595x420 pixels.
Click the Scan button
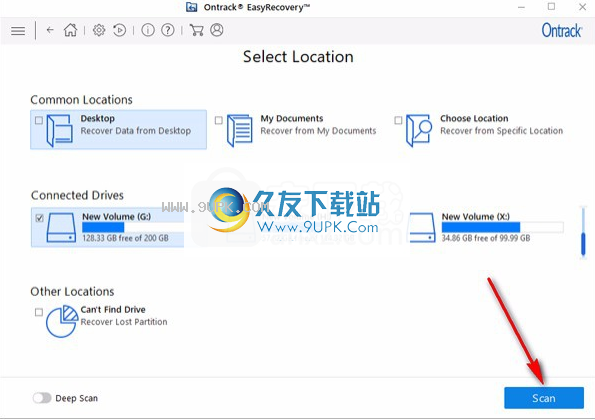tap(544, 398)
